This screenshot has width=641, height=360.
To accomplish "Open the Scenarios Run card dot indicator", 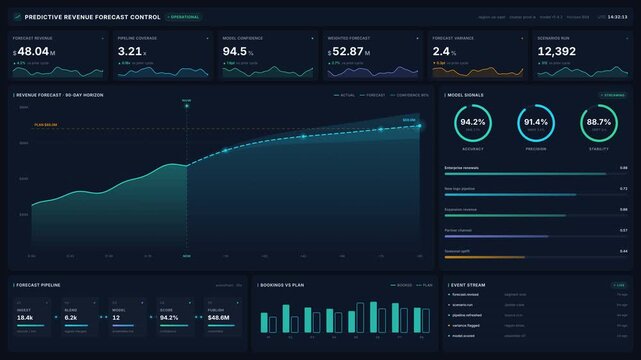I will pyautogui.click(x=627, y=38).
